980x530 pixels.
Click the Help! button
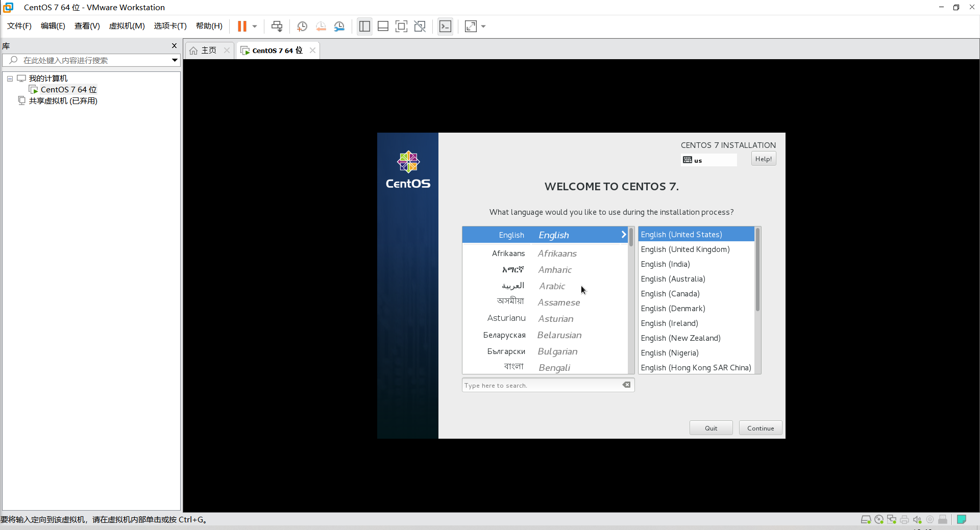(x=763, y=159)
